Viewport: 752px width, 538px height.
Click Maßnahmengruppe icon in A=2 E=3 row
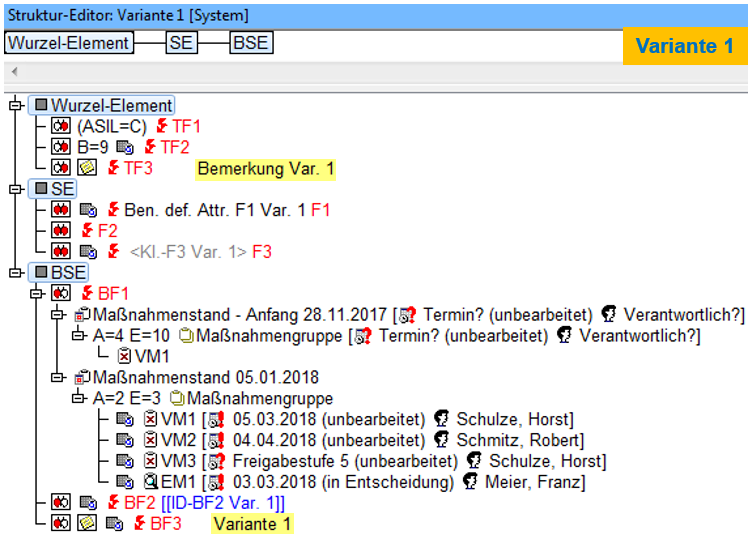coord(177,398)
